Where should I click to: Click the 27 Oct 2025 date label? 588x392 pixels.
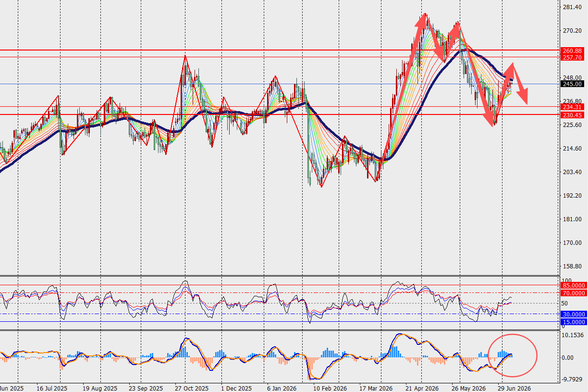[192, 388]
